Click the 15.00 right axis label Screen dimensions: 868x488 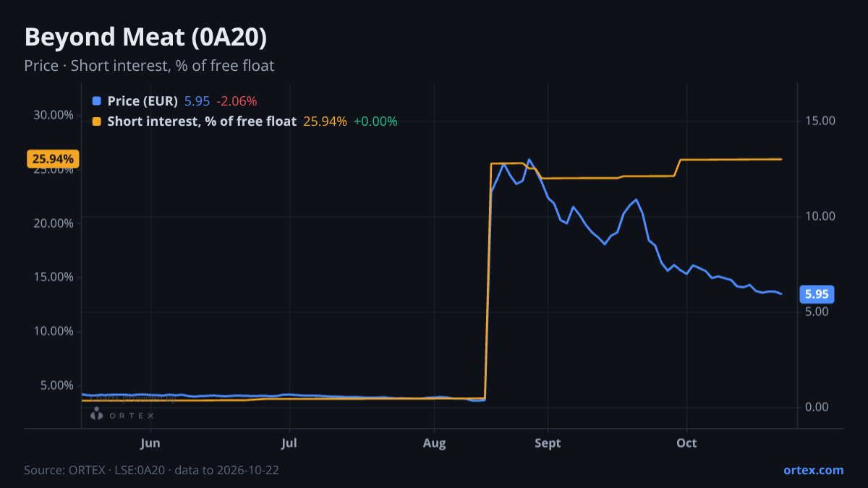click(x=820, y=121)
